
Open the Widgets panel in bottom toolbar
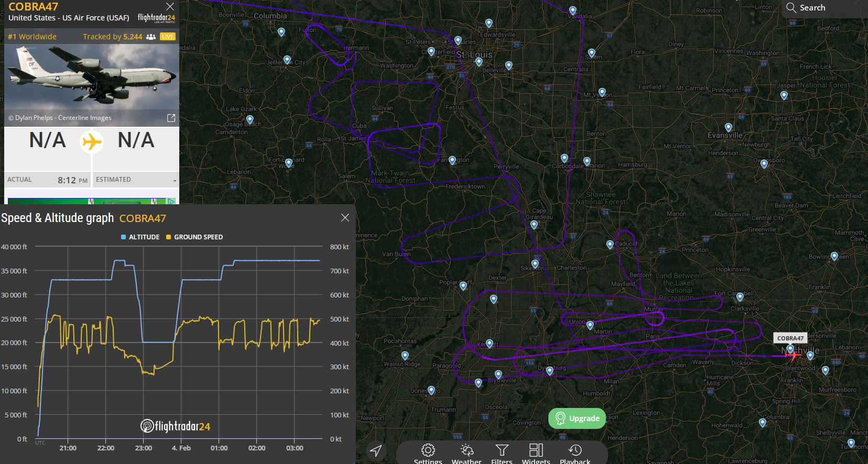[x=536, y=453]
